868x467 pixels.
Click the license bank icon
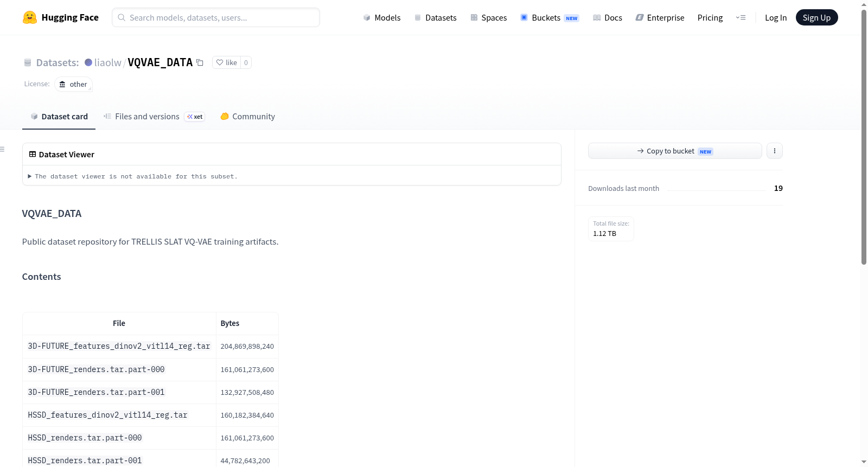pyautogui.click(x=62, y=84)
